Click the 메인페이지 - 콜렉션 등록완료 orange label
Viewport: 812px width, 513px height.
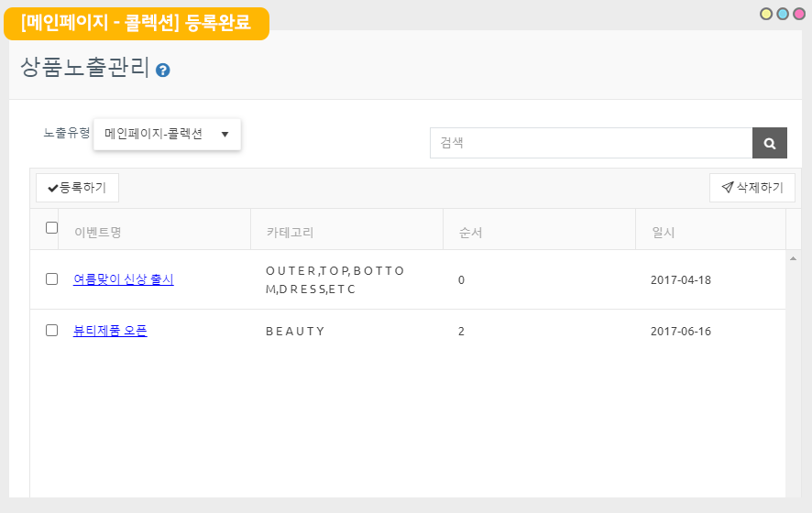tap(136, 23)
